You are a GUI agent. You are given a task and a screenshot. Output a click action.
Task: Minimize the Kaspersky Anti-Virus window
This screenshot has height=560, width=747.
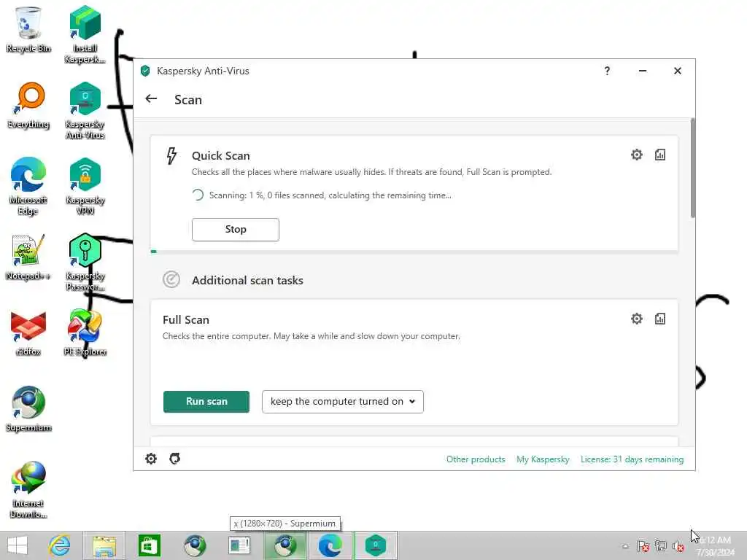(x=642, y=71)
